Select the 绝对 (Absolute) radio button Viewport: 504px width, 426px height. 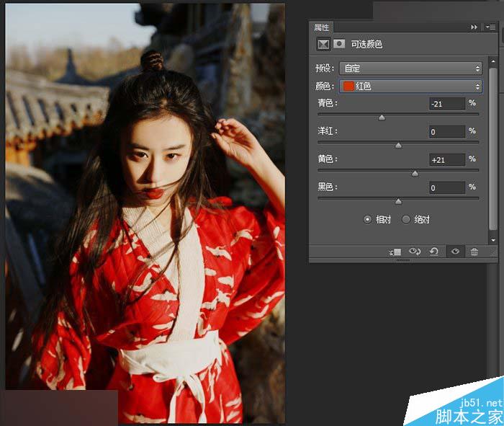pos(406,220)
